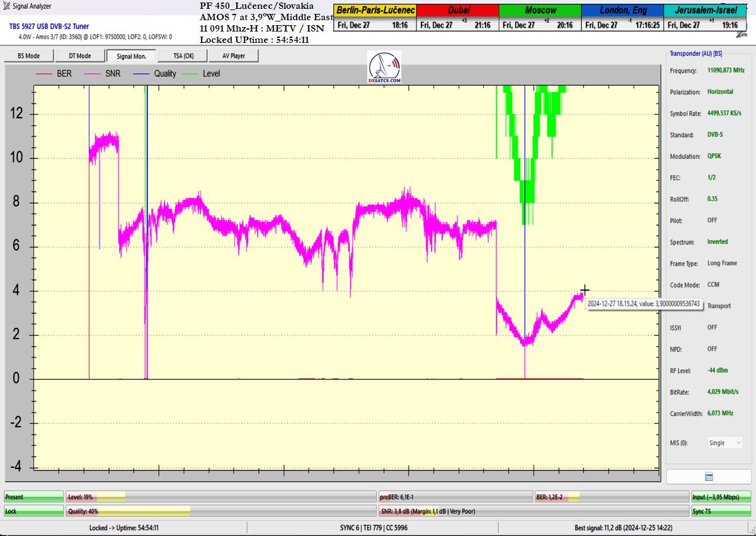
Task: Open the TSA (OK) tab
Action: (x=183, y=56)
